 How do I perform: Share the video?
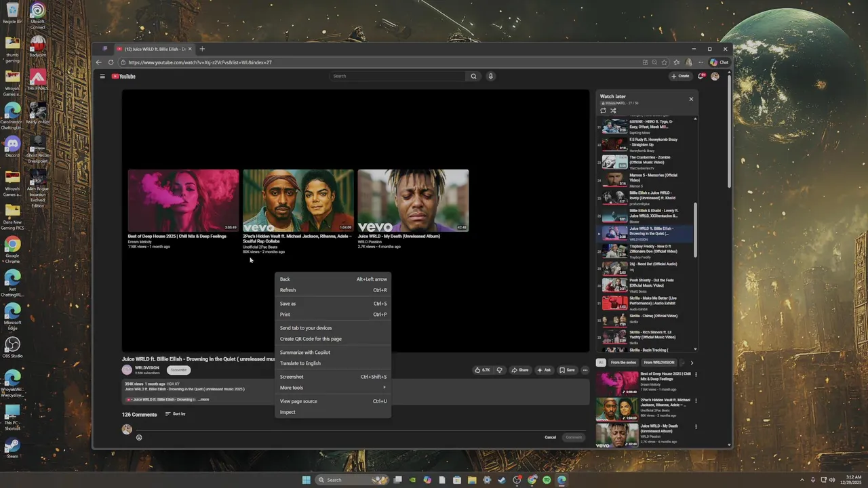pos(519,370)
